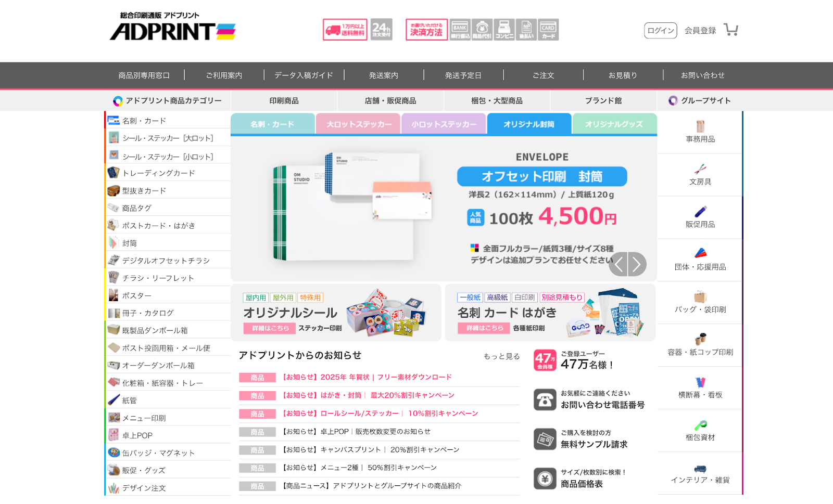This screenshot has height=504, width=833.
Task: Open the shopping cart icon
Action: 731,30
